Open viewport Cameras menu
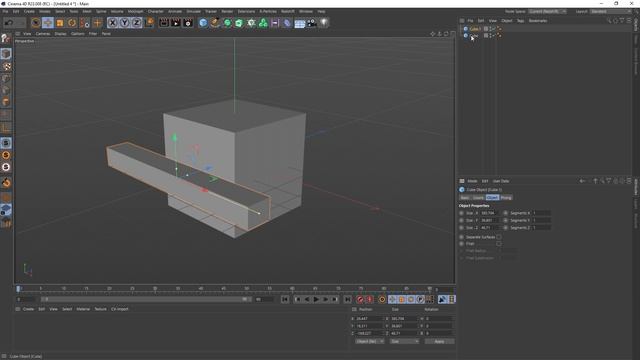The height and width of the screenshot is (360, 640). tap(43, 34)
